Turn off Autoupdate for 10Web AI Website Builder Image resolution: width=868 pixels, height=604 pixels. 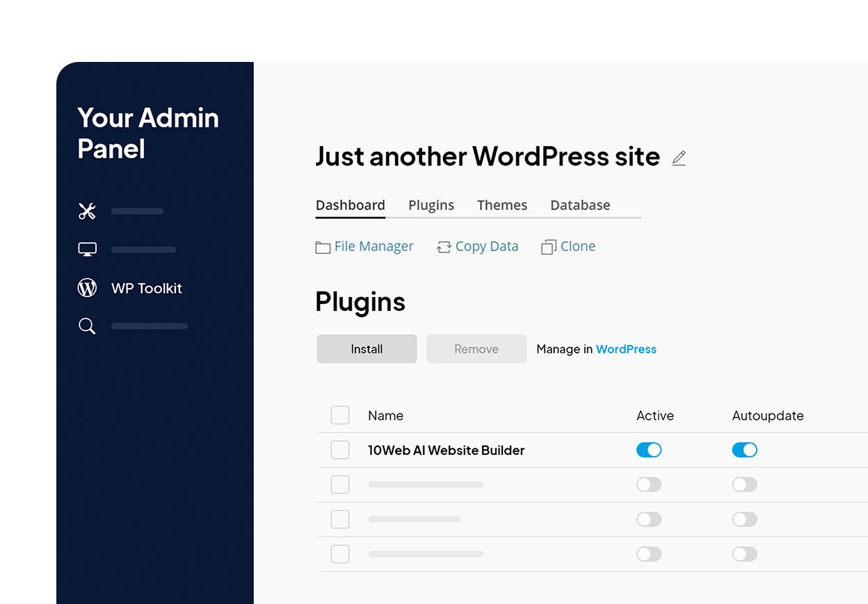point(744,450)
